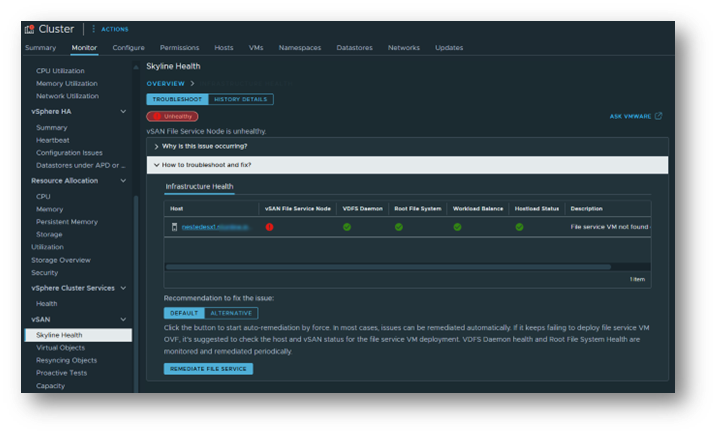
Task: Open the Namespaces tab
Action: [x=300, y=48]
